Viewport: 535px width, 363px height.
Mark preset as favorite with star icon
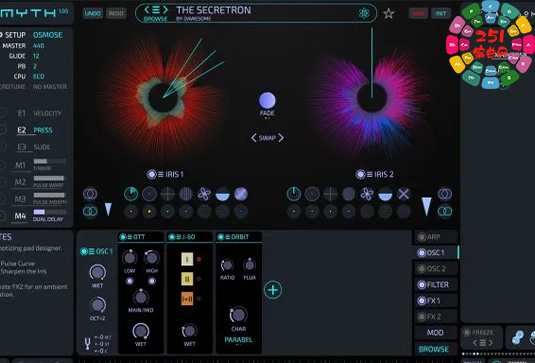(x=389, y=14)
